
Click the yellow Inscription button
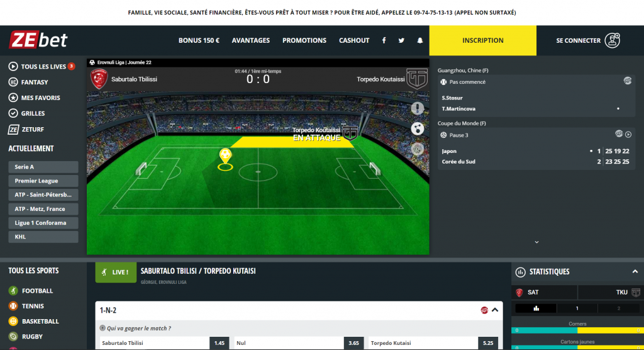[482, 40]
